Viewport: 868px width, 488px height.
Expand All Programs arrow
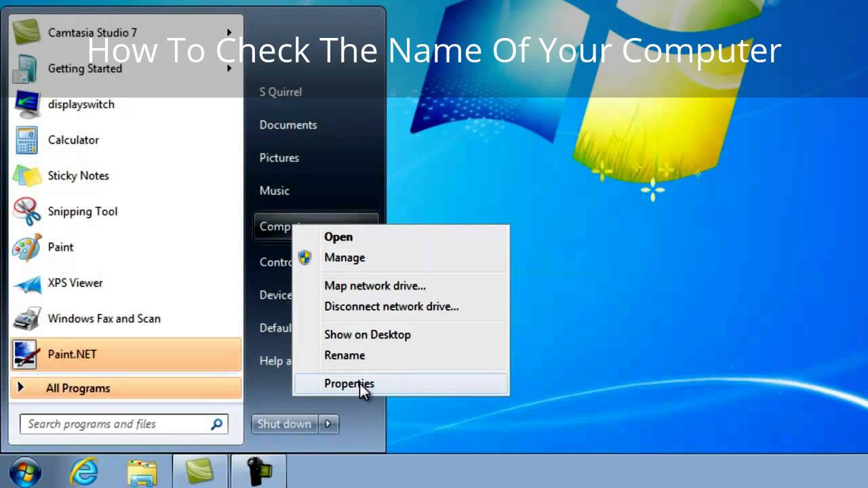[x=20, y=388]
